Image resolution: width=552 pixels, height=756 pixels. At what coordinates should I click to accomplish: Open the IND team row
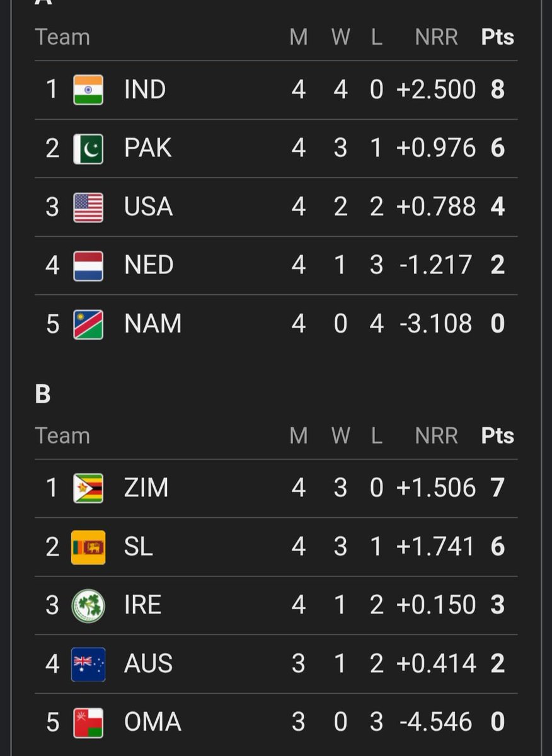coord(276,90)
